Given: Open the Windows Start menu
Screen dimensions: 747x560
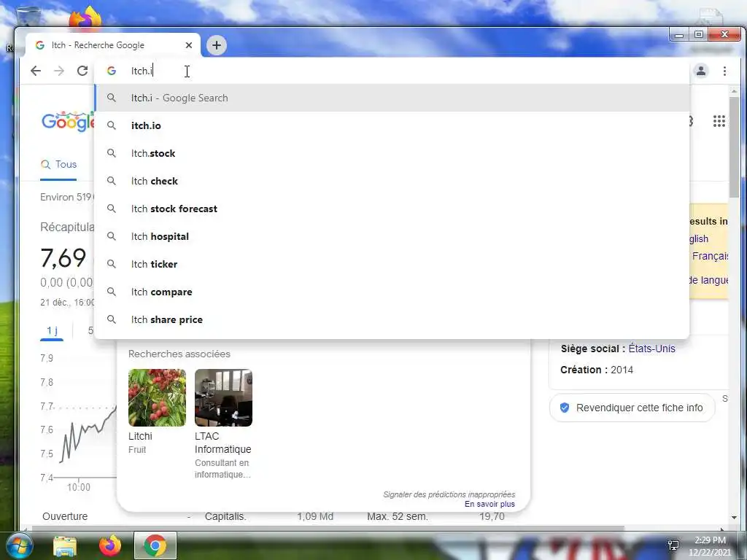Looking at the screenshot, I should tap(19, 545).
